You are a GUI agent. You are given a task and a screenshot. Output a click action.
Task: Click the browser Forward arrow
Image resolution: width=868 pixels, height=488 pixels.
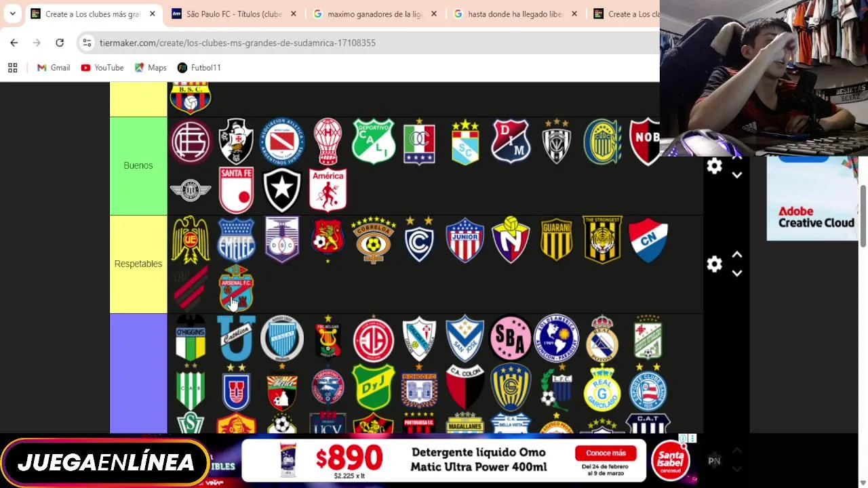[x=37, y=43]
